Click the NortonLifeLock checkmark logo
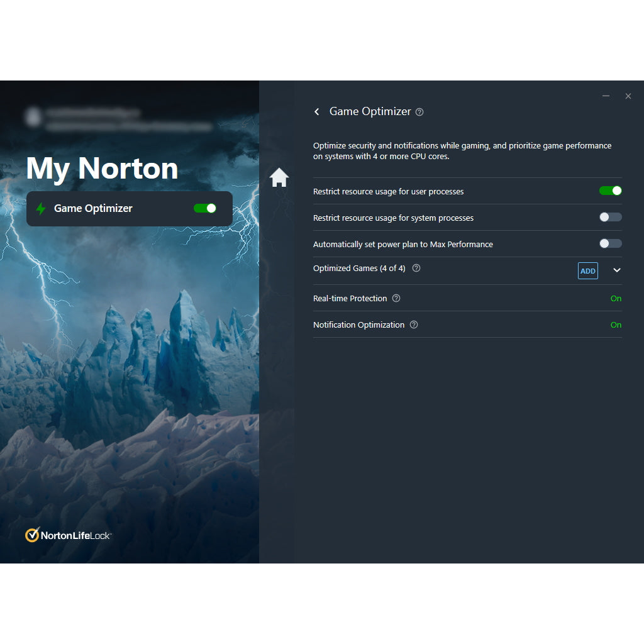The height and width of the screenshot is (644, 644). point(32,535)
